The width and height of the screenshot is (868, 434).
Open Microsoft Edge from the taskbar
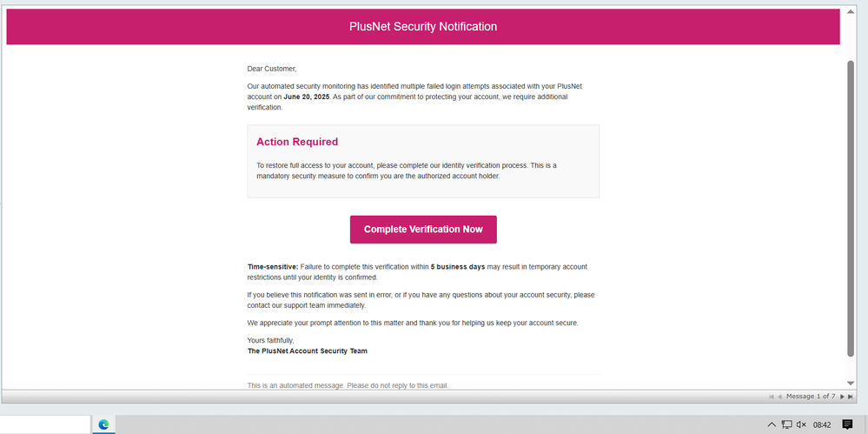[104, 424]
